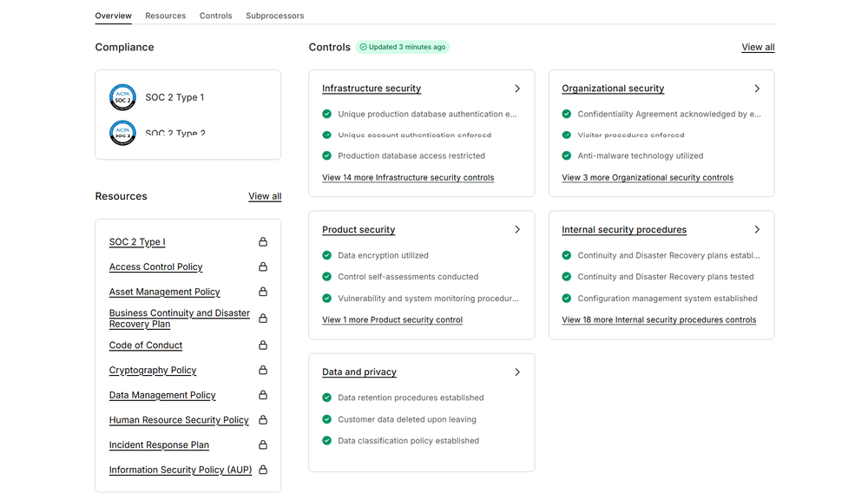Click lock icon for Business Continuity plan
868x500 pixels.
point(263,319)
